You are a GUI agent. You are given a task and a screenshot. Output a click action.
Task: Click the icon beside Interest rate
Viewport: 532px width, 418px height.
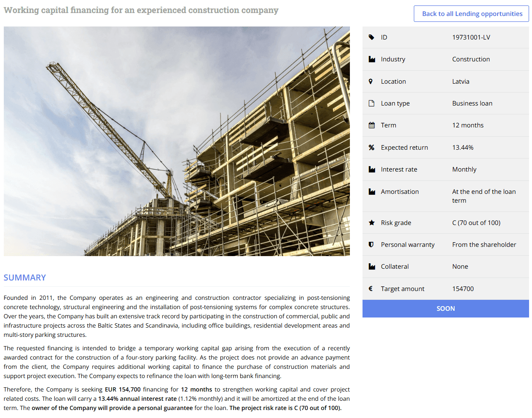[372, 169]
